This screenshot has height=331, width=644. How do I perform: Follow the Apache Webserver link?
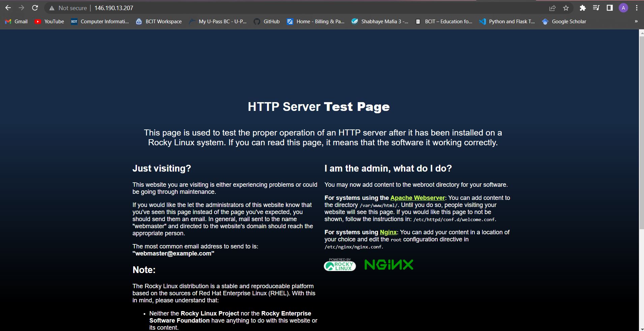[417, 198]
